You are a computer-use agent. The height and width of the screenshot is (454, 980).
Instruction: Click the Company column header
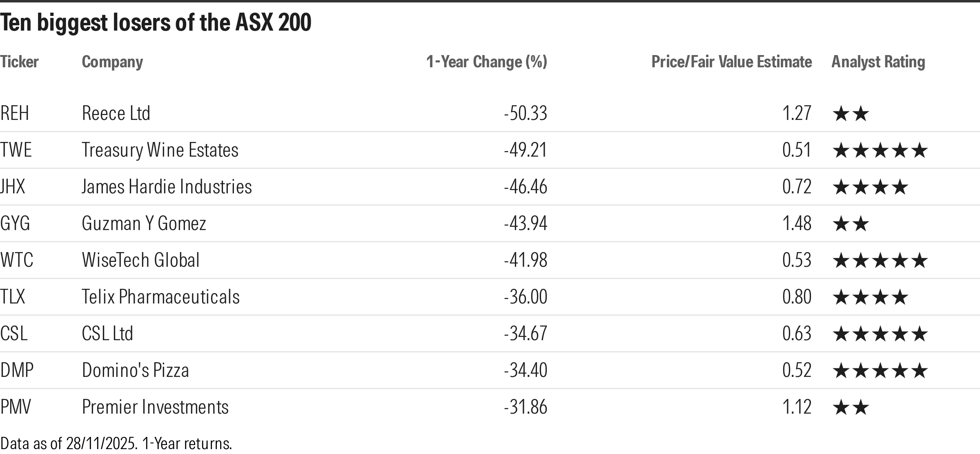pyautogui.click(x=112, y=62)
